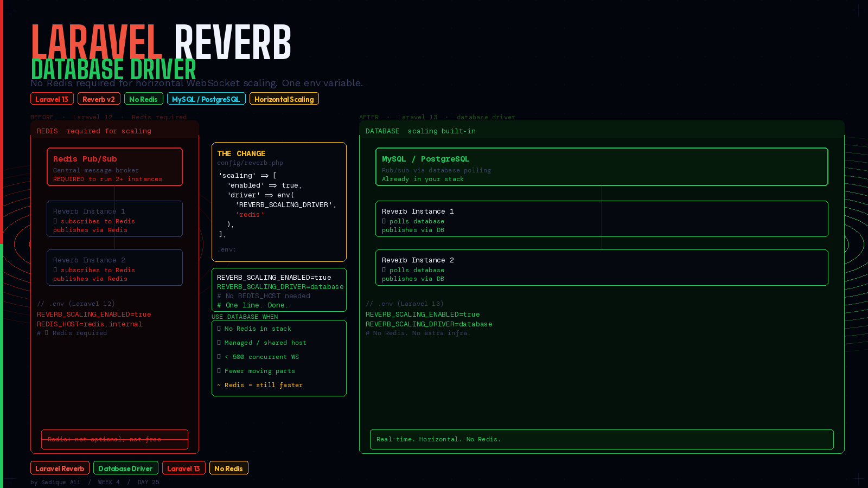Click the icon beside 'Fewer moving parts'

tap(220, 371)
